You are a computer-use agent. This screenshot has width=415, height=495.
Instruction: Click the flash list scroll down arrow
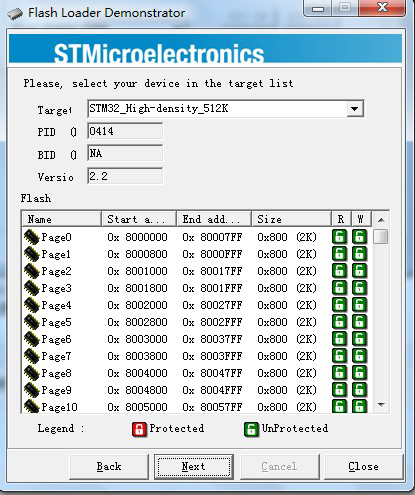pyautogui.click(x=381, y=405)
